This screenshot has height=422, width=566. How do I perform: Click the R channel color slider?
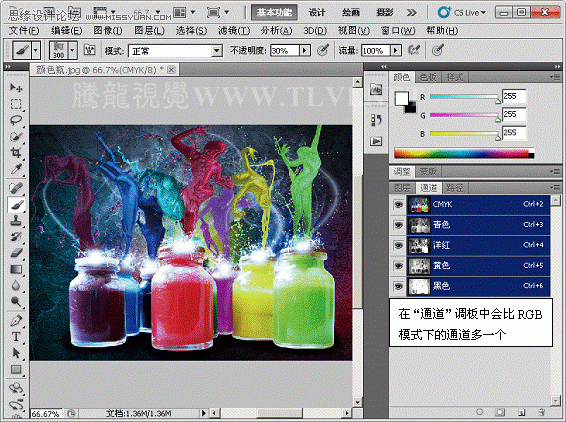pos(464,96)
